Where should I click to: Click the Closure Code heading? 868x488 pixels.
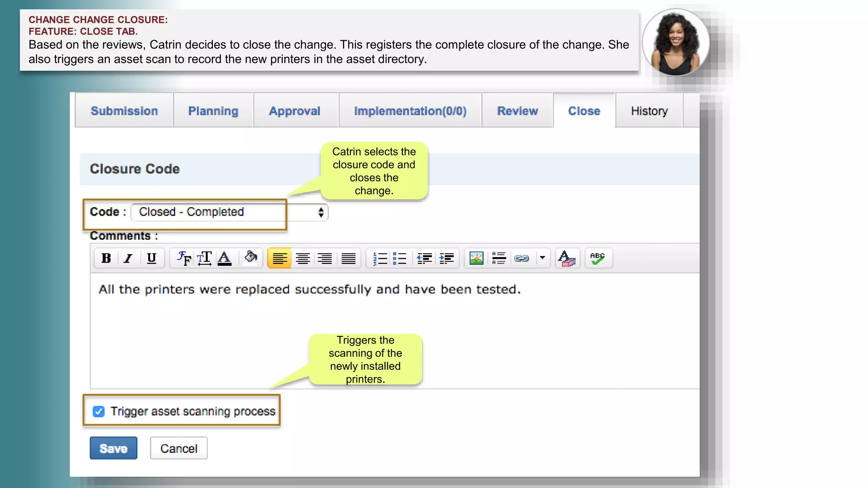pyautogui.click(x=135, y=169)
